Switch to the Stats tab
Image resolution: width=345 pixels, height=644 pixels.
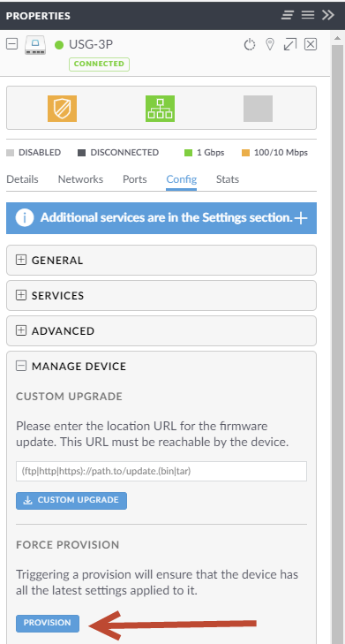(x=228, y=179)
